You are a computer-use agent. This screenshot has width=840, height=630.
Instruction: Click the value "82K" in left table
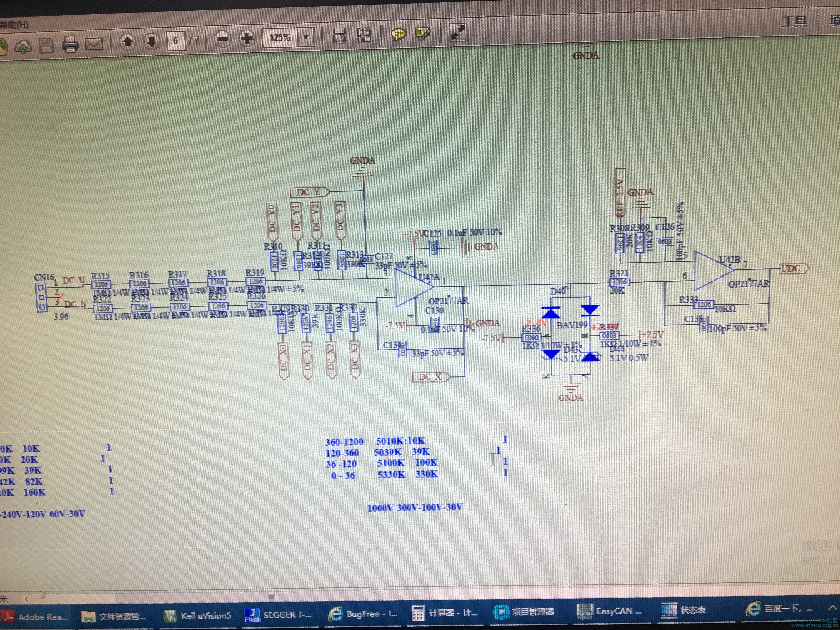pyautogui.click(x=34, y=481)
